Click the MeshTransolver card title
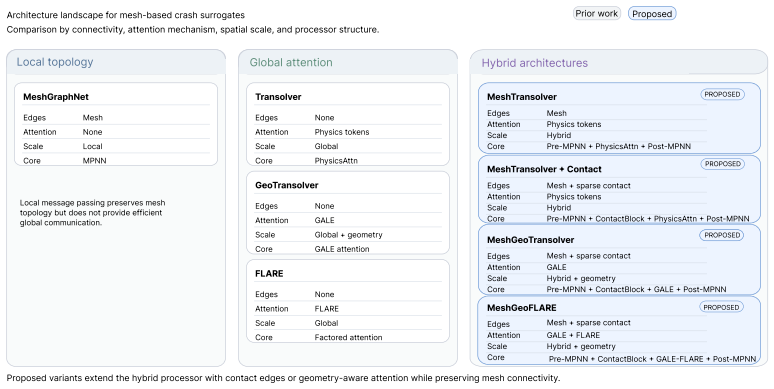The image size is (774, 389). 522,97
